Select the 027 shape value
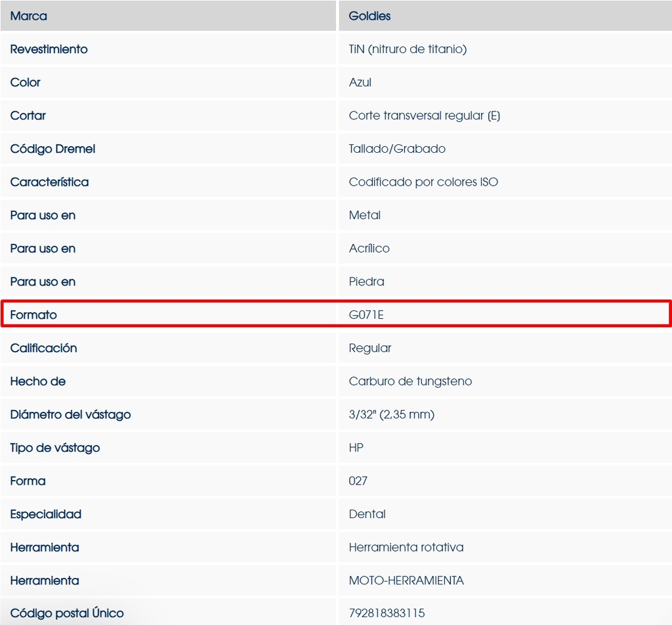 pos(358,481)
